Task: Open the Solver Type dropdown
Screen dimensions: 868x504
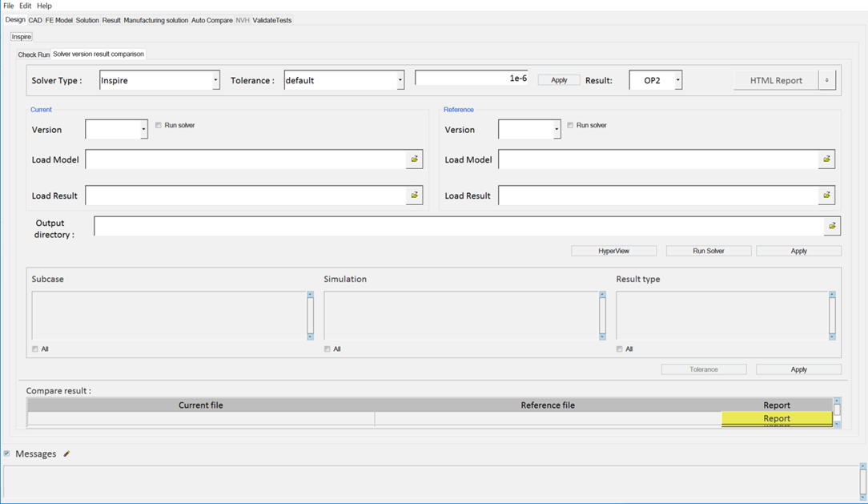Action: click(x=215, y=80)
